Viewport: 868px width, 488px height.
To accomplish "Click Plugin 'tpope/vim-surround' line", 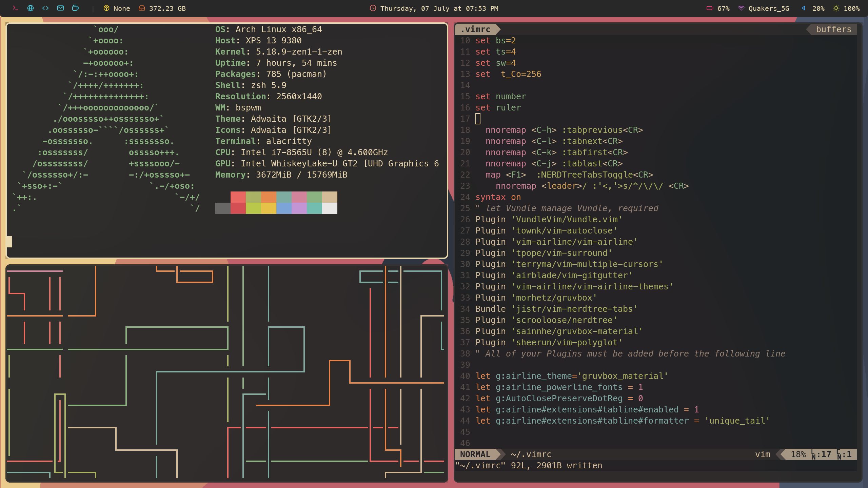I will click(x=544, y=253).
